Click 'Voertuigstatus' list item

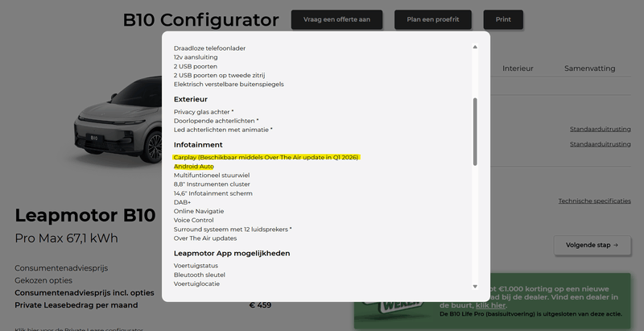click(196, 266)
